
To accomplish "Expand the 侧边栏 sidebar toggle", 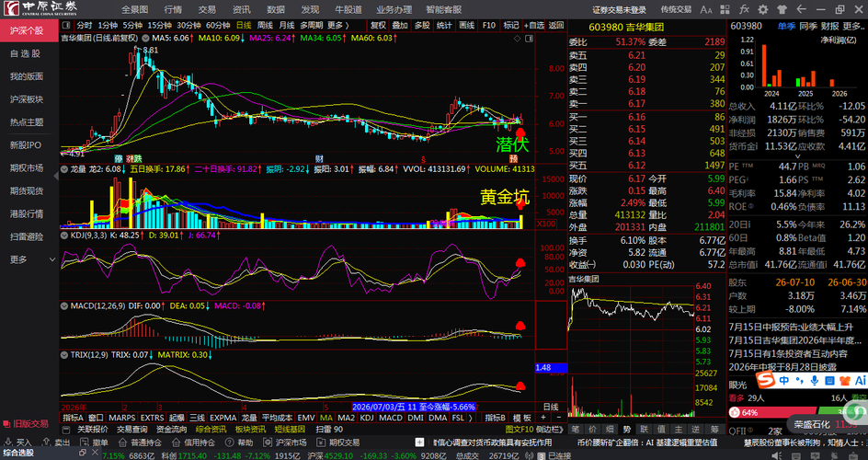I will click(552, 429).
